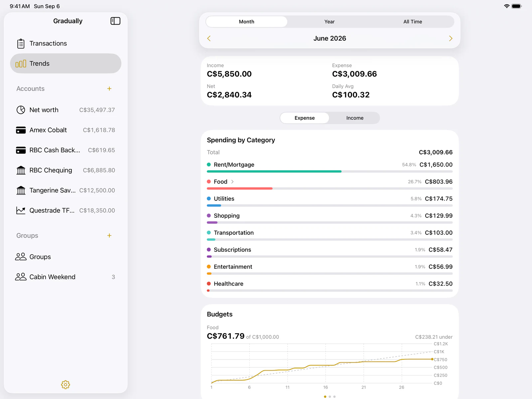Click the Amex Cobalt credit card icon
532x399 pixels.
pos(21,130)
